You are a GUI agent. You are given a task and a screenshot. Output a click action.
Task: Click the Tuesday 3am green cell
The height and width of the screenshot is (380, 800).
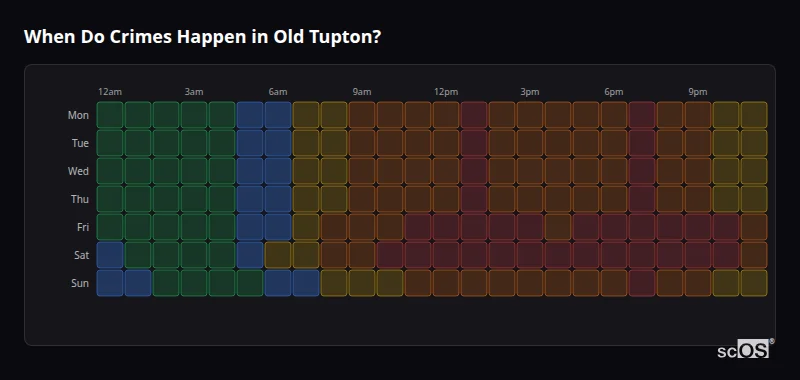click(194, 143)
